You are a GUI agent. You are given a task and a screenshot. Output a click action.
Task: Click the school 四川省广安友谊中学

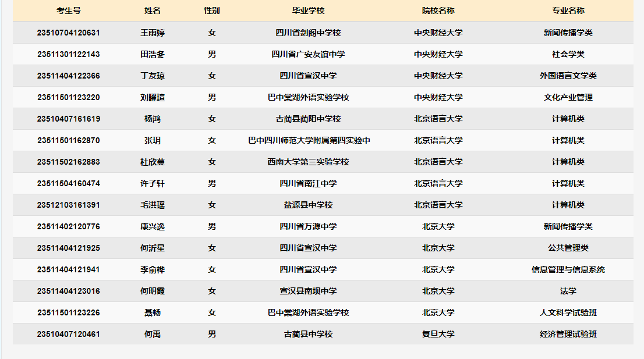[x=309, y=54]
